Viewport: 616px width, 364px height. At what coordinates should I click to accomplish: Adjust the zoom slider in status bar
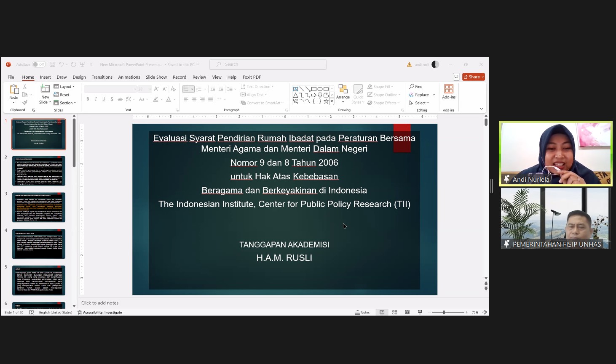coord(444,312)
